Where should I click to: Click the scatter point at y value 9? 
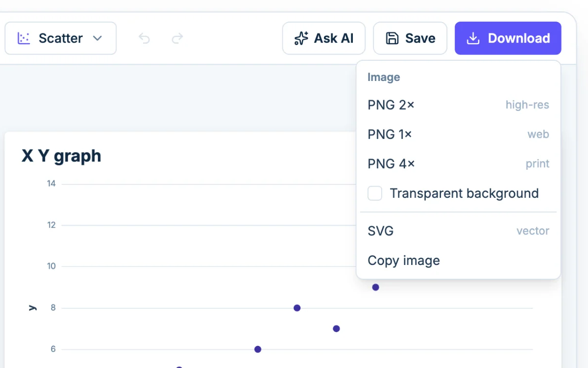point(375,288)
